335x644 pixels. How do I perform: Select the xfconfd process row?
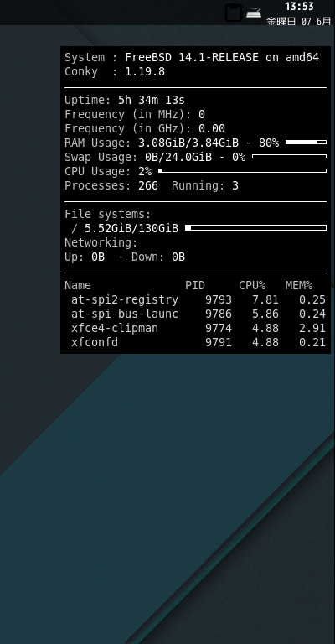[198, 342]
